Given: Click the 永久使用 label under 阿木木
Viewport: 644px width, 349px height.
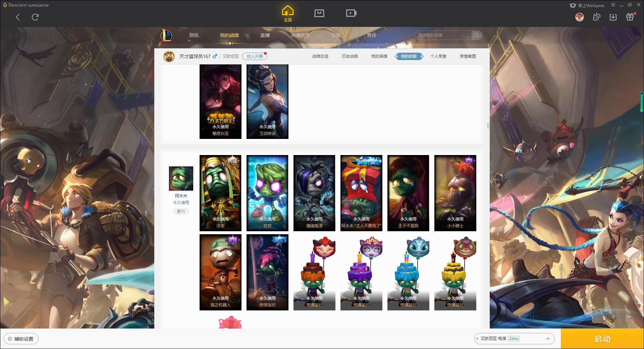Looking at the screenshot, I should (x=181, y=203).
